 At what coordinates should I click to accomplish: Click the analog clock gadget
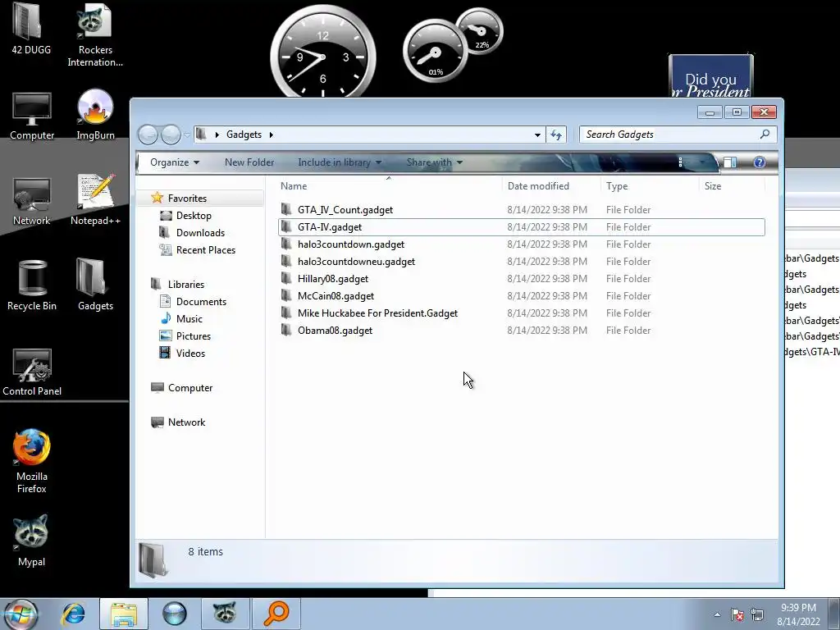(323, 55)
